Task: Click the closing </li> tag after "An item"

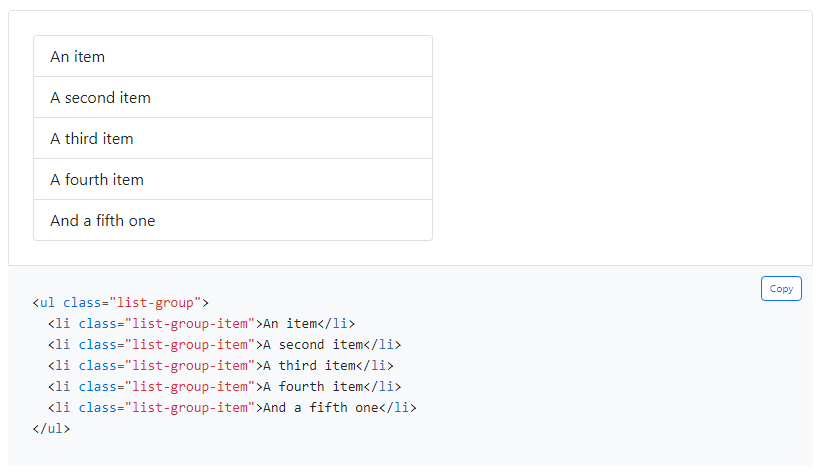Action: pyautogui.click(x=336, y=323)
